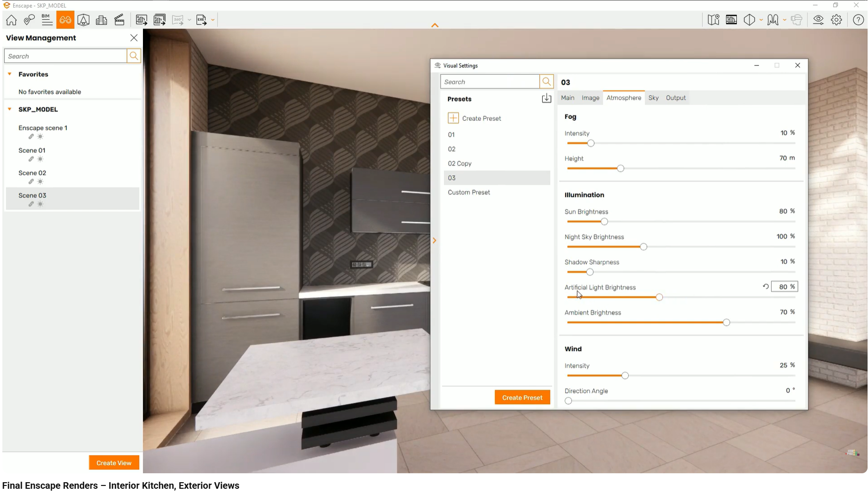Switch to the Sky tab
This screenshot has height=493, width=868.
tap(653, 98)
